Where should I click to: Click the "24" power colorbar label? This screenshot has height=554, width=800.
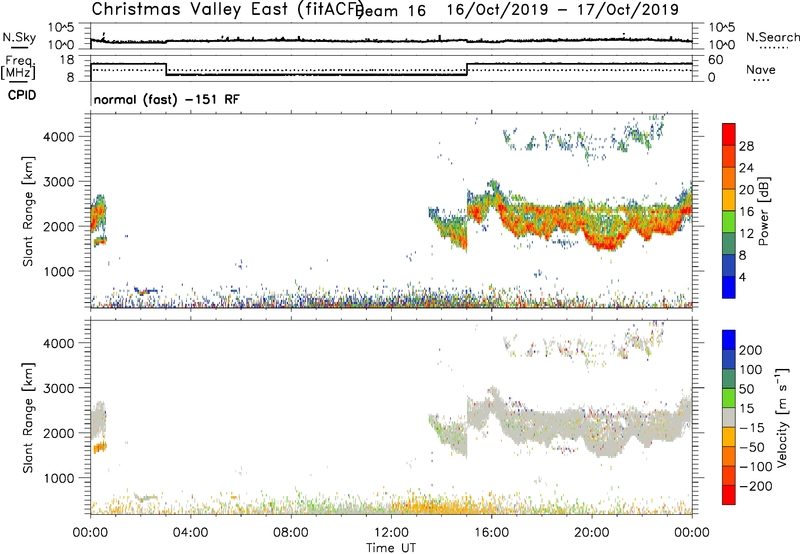coord(746,168)
